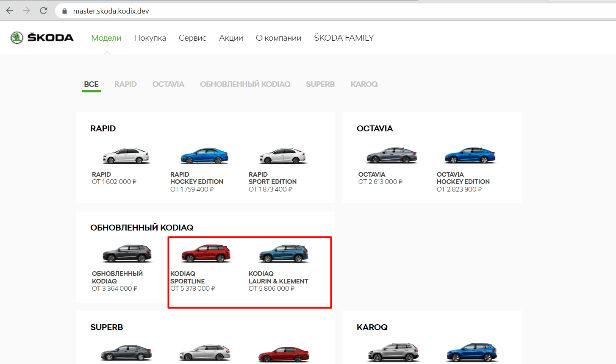
Task: Click the price ОТ 2 613 000 ₽
Action: tap(380, 182)
